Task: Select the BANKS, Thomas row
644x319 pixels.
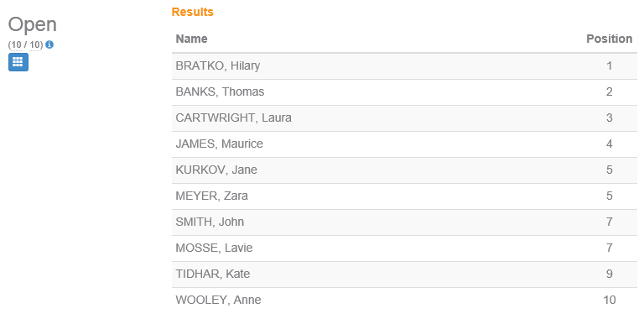Action: pyautogui.click(x=404, y=92)
